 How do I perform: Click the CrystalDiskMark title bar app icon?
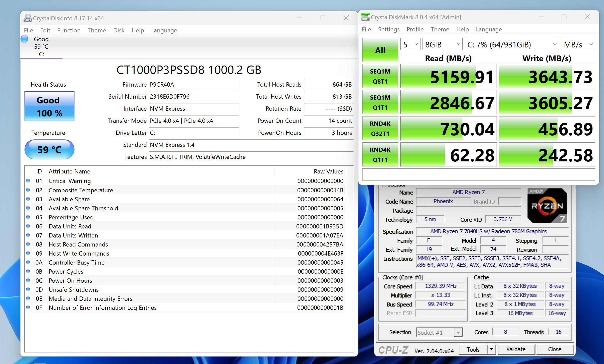[x=365, y=17]
